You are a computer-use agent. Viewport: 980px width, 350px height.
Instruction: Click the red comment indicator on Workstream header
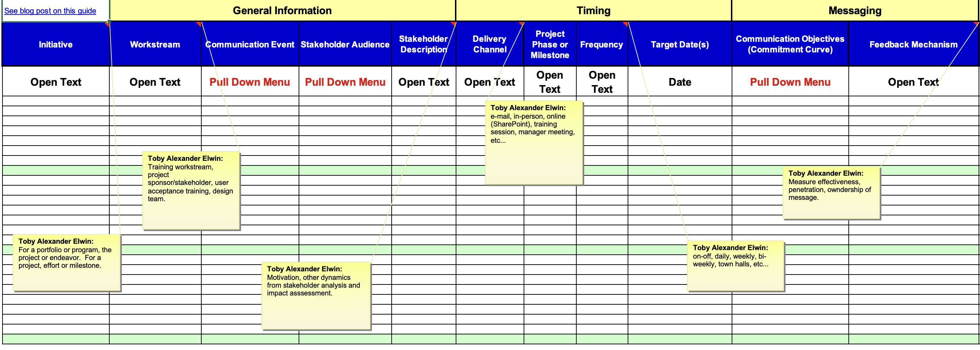coord(198,24)
